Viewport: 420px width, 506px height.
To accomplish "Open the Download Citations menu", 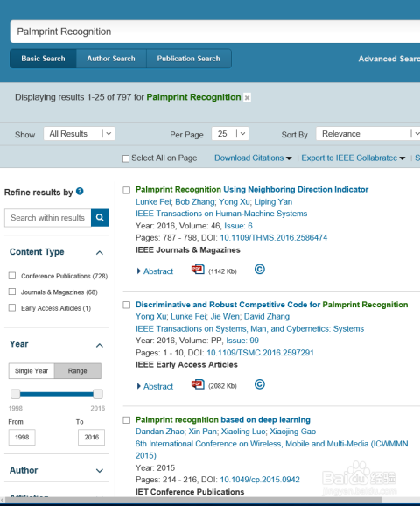I will (x=253, y=158).
